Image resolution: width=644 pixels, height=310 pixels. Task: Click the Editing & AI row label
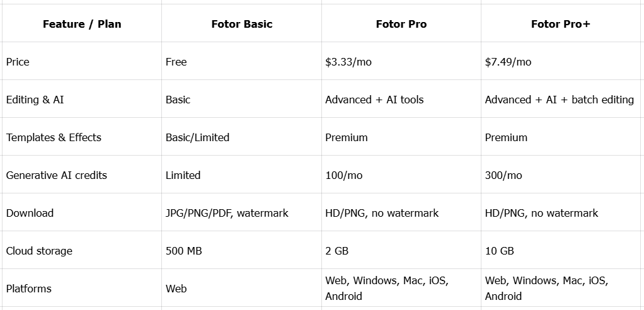(35, 100)
